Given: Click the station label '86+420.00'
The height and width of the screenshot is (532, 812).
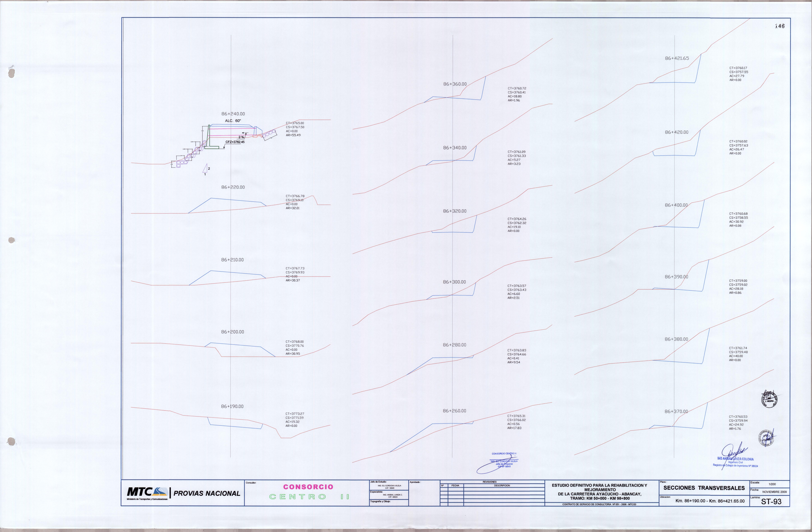Looking at the screenshot, I should 677,132.
